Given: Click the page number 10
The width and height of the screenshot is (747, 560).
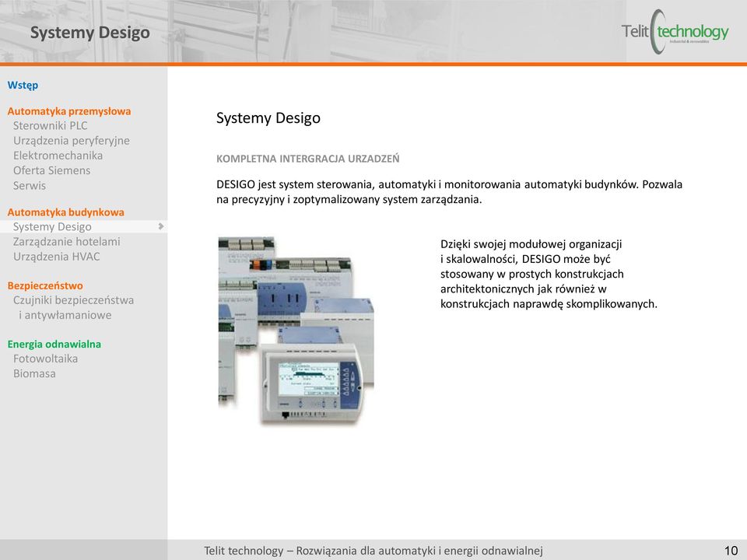Looking at the screenshot, I should point(731,551).
